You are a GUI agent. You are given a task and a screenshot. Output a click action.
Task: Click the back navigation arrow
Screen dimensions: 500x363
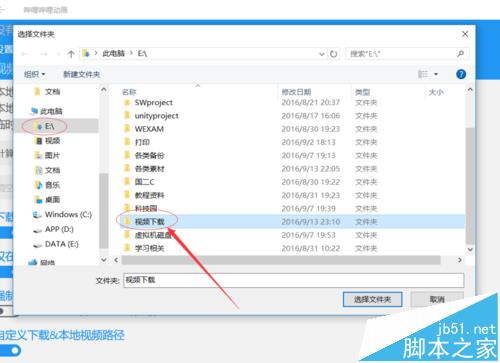[x=25, y=54]
